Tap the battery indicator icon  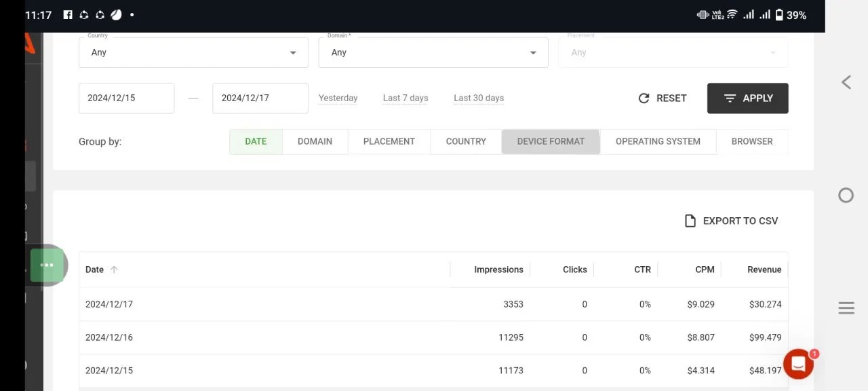tap(779, 14)
